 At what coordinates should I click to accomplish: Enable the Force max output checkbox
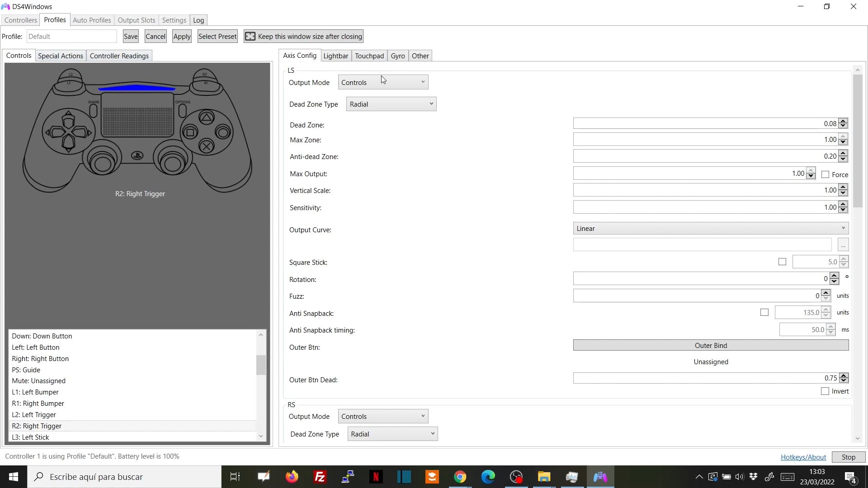pos(826,174)
